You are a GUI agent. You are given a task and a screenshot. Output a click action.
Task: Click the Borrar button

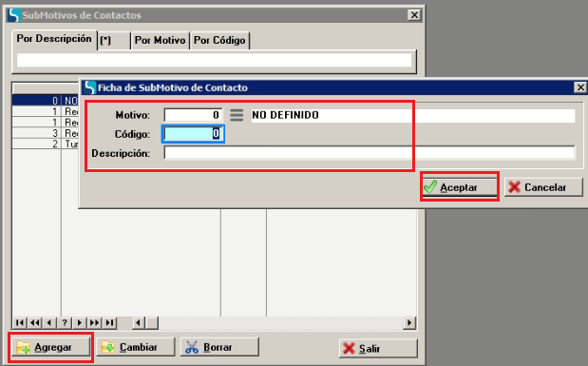(x=219, y=347)
